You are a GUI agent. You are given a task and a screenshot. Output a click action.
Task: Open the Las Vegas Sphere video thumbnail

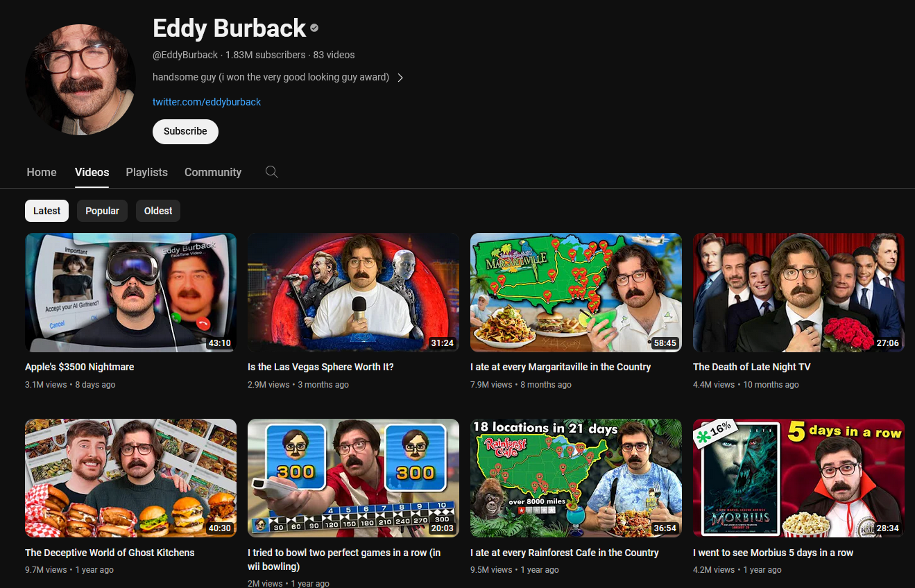click(353, 293)
